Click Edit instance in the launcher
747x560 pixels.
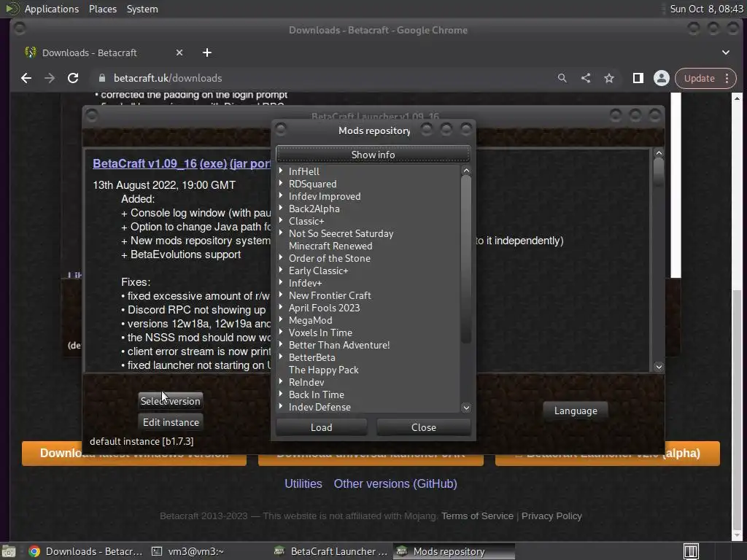click(x=171, y=422)
